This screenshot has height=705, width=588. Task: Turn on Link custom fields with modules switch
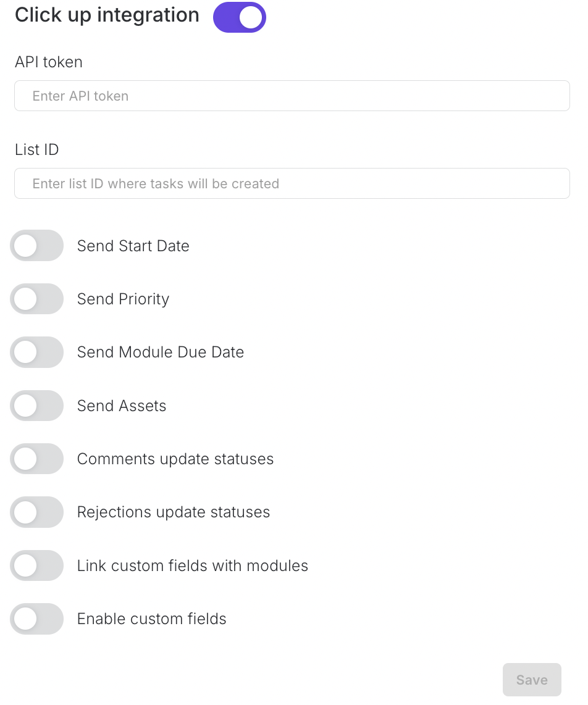point(37,565)
